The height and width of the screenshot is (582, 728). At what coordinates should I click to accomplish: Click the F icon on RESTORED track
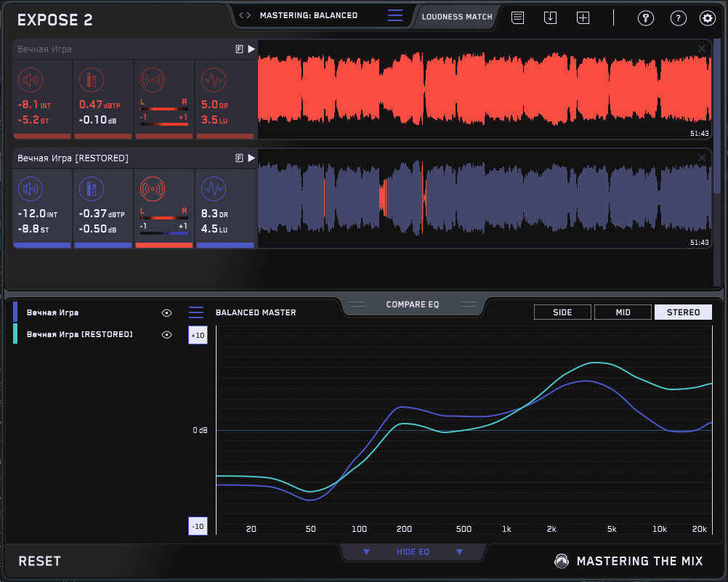[240, 158]
